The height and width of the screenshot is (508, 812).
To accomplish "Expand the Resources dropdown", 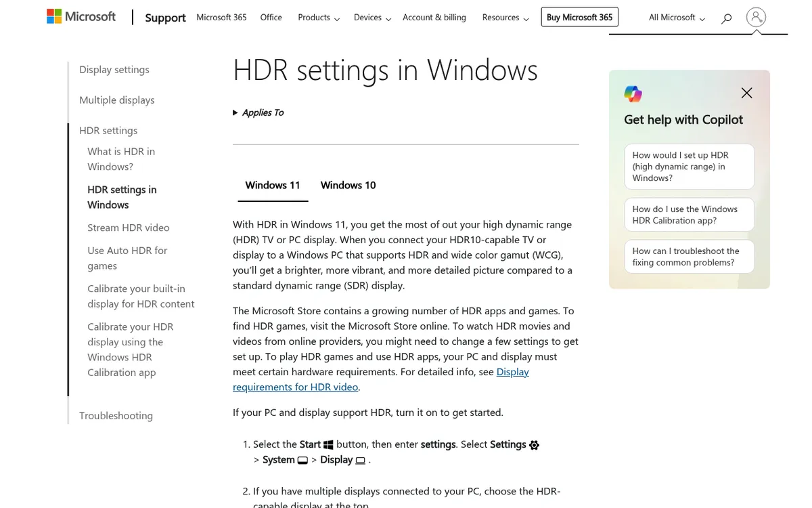I will (505, 18).
